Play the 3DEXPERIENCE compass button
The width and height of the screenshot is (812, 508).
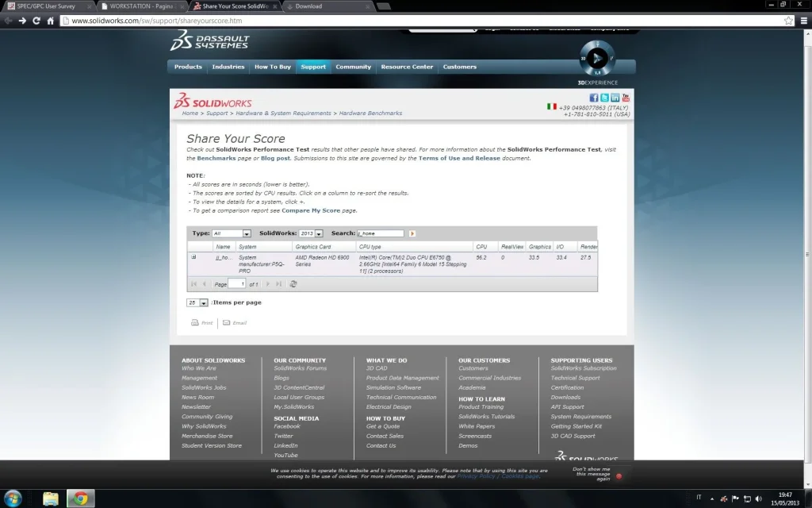click(597, 58)
